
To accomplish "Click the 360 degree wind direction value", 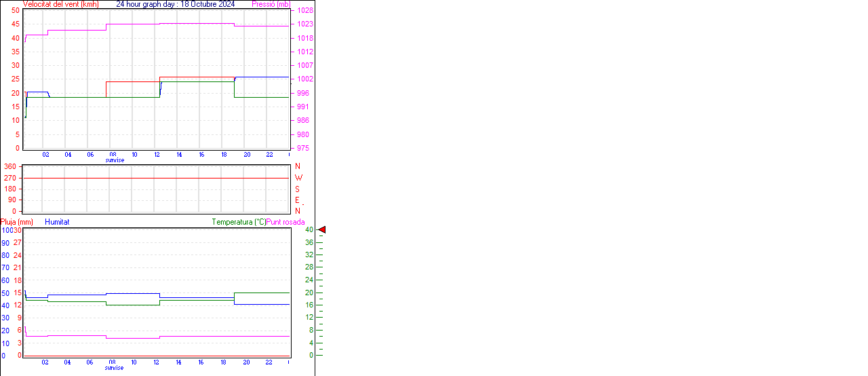I will click(10, 166).
